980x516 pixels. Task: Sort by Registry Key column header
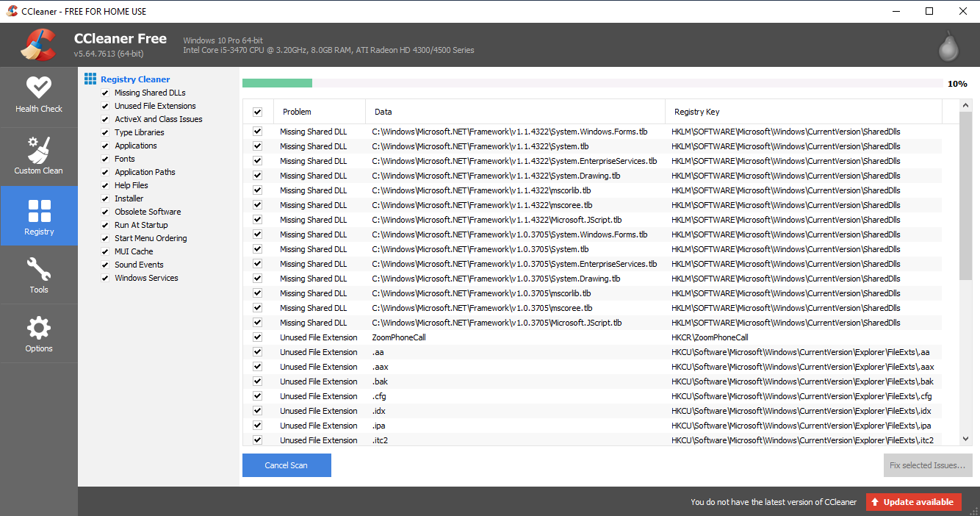(x=804, y=112)
